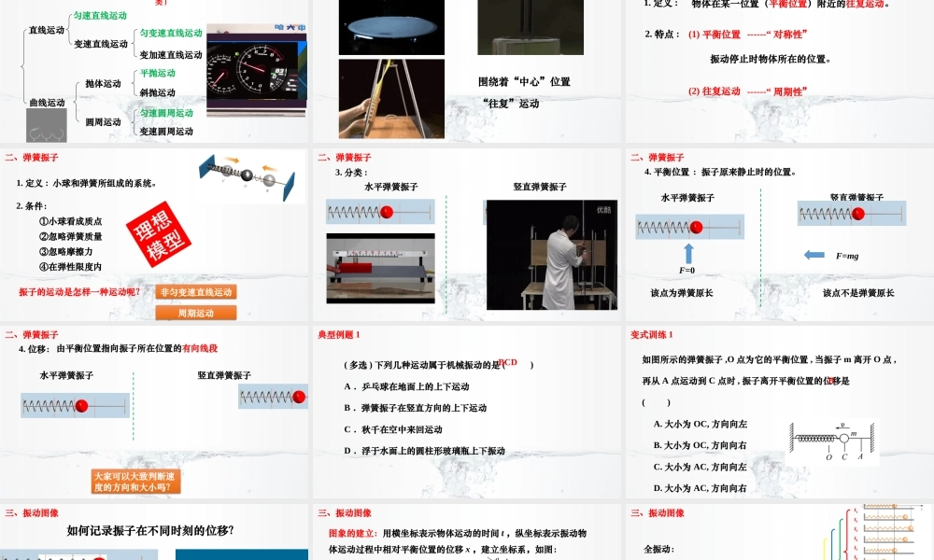Select option D 浮于水面上的圆柱形玻璃瓶上下振动
Screen dimensions: 934x560
point(424,451)
